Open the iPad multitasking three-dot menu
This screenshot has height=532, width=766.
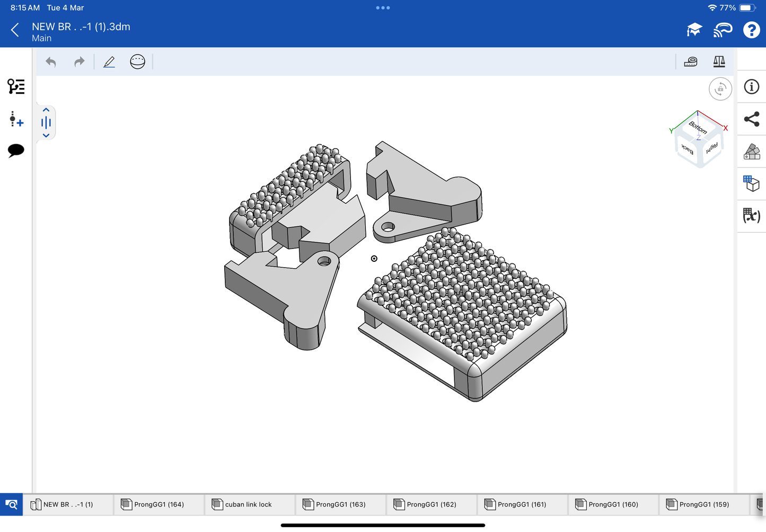(x=383, y=8)
